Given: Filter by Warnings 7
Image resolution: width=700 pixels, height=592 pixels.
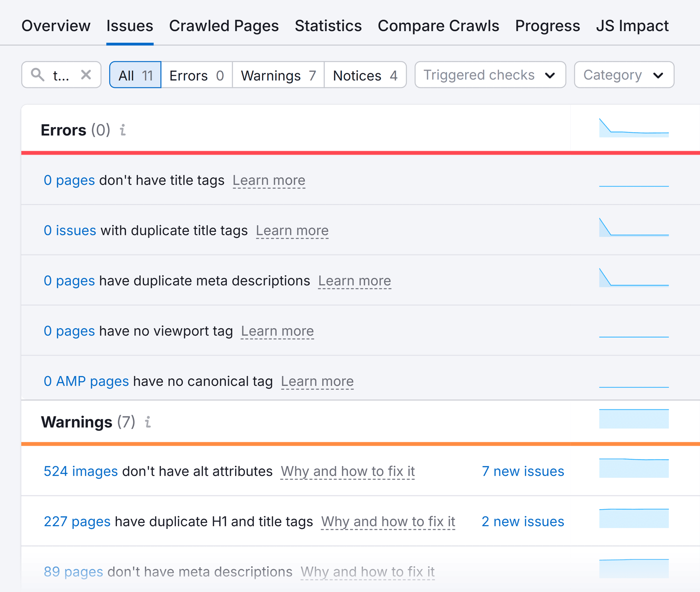Looking at the screenshot, I should 278,75.
